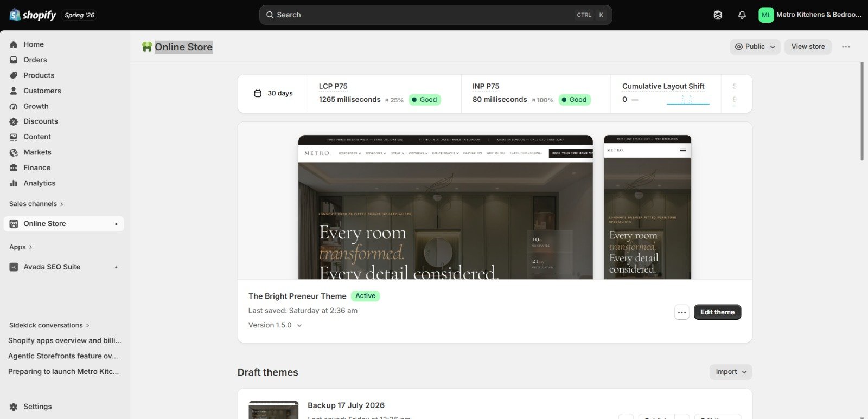Click the page vertical scrollbar
Screen dimensions: 868x419
pos(862,111)
